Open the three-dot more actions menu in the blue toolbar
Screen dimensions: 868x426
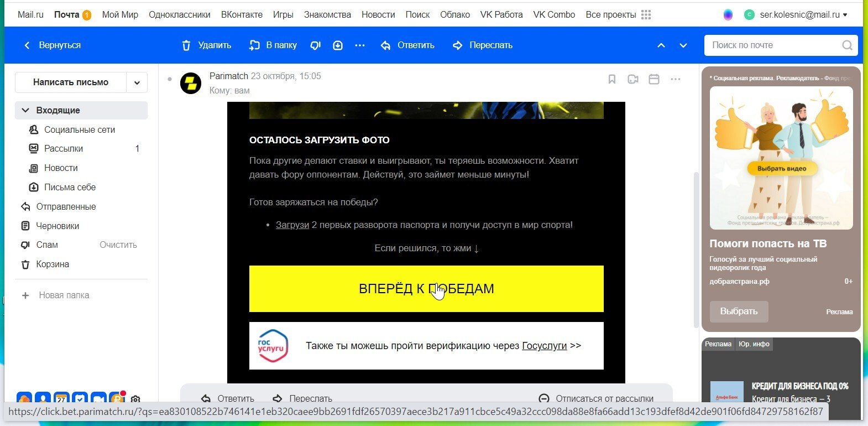point(360,45)
